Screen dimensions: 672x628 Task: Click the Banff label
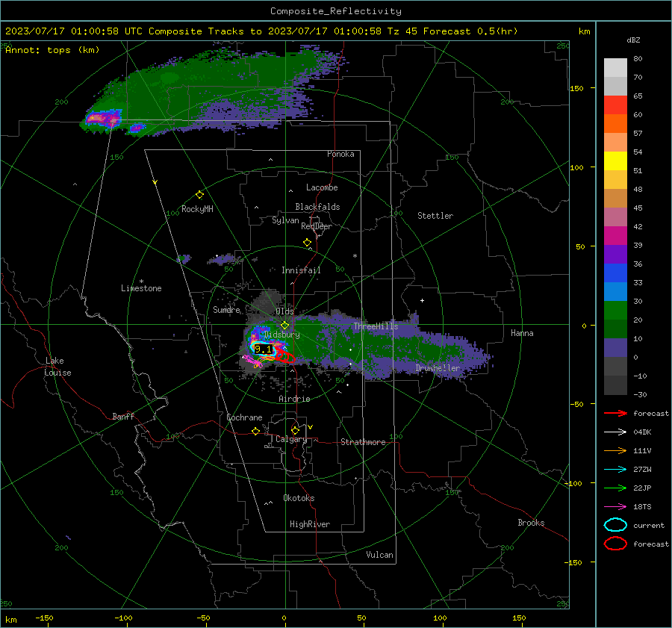pos(123,417)
